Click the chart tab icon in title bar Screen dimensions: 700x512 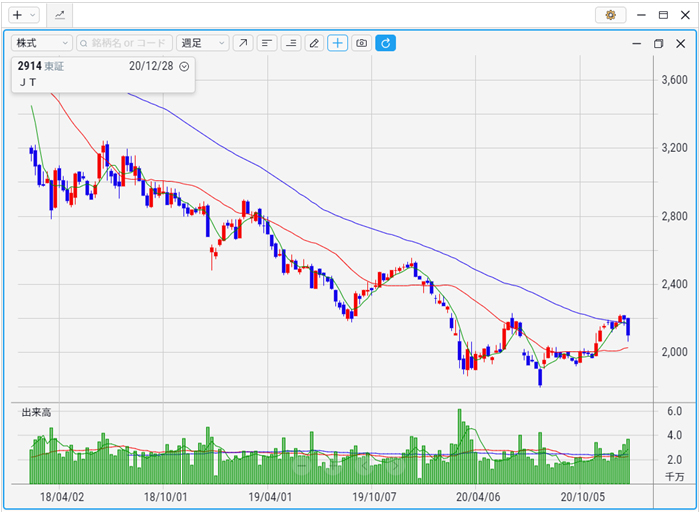pos(59,15)
